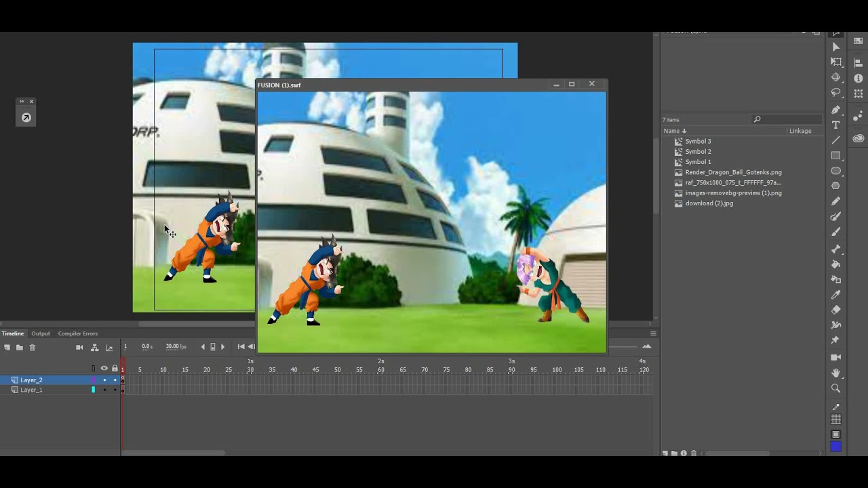Create a new layer in timeline
868x488 pixels.
click(7, 348)
